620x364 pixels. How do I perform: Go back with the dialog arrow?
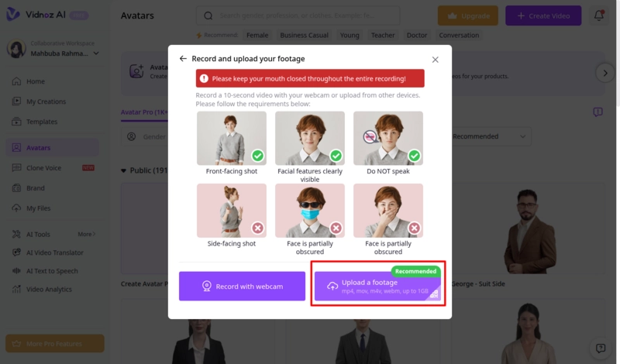point(183,59)
